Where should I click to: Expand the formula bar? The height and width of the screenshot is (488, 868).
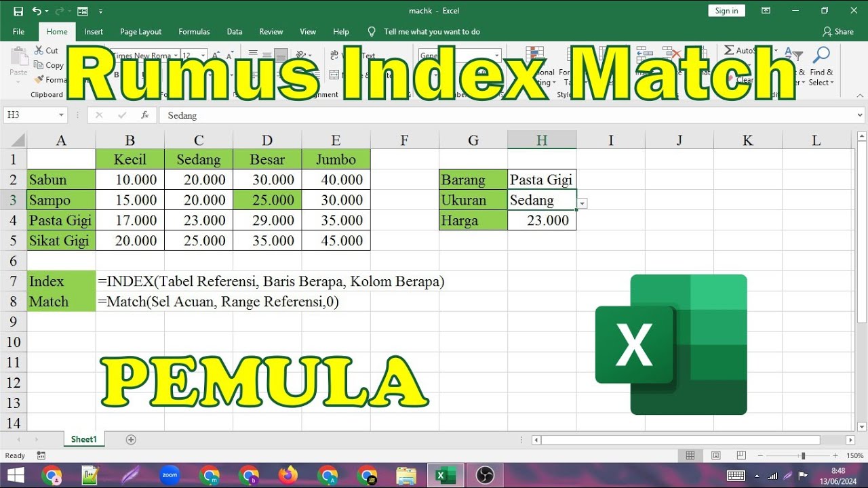tap(861, 115)
